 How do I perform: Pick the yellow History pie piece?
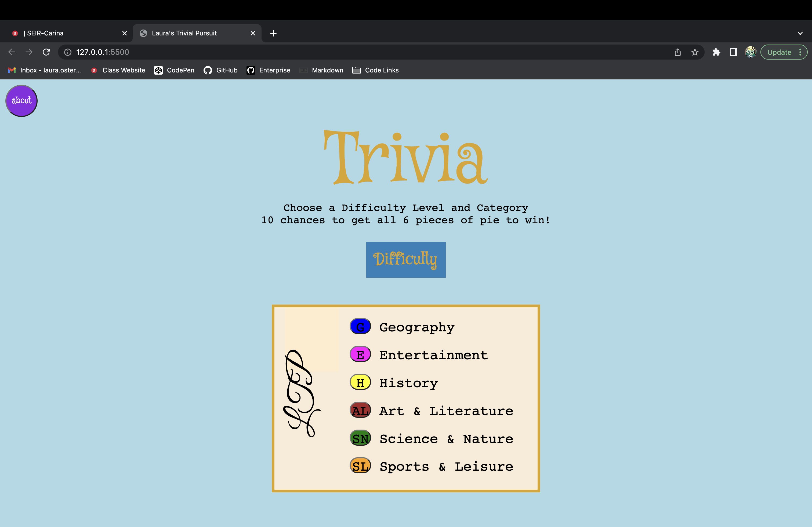[x=360, y=382]
